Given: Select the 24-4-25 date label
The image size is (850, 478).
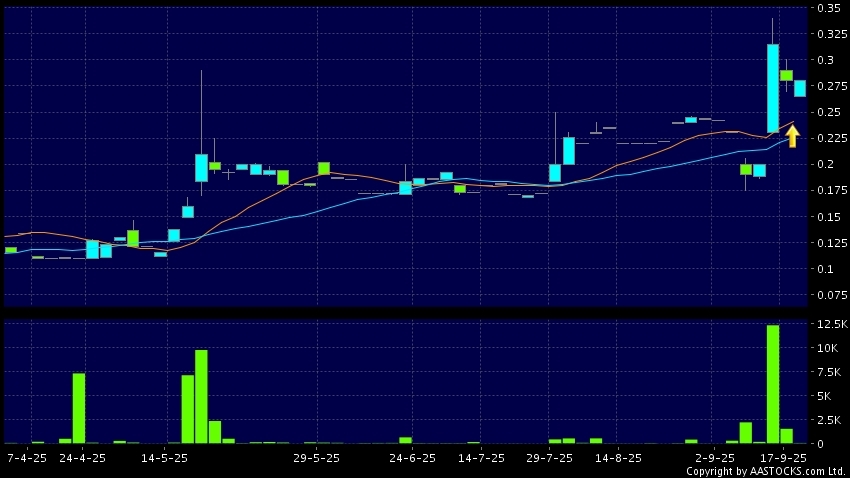Looking at the screenshot, I should [82, 458].
